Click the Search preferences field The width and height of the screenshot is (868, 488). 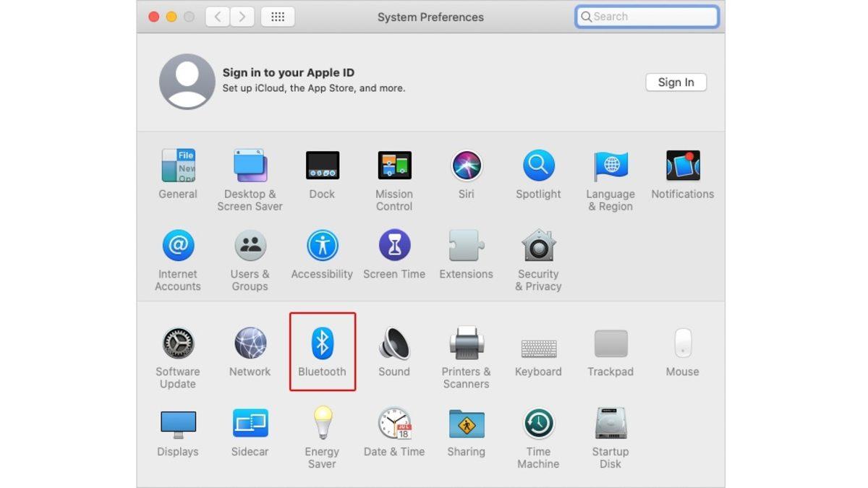[646, 16]
